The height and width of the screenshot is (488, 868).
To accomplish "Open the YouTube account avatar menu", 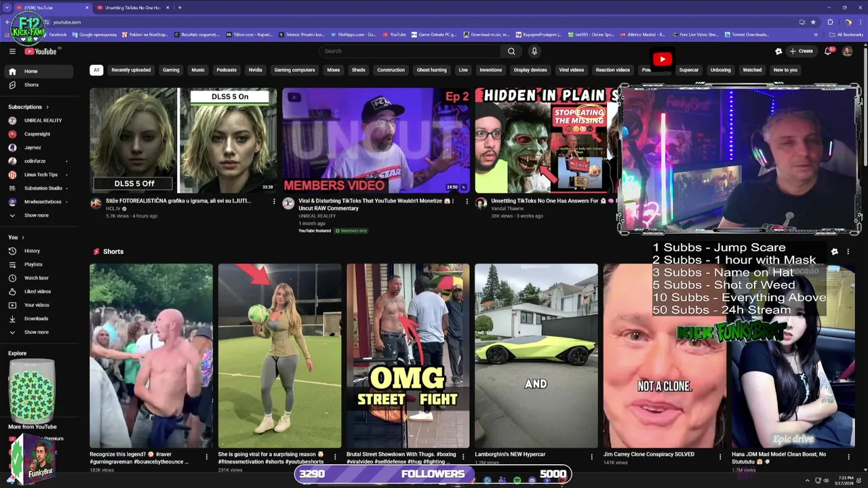I will point(847,51).
